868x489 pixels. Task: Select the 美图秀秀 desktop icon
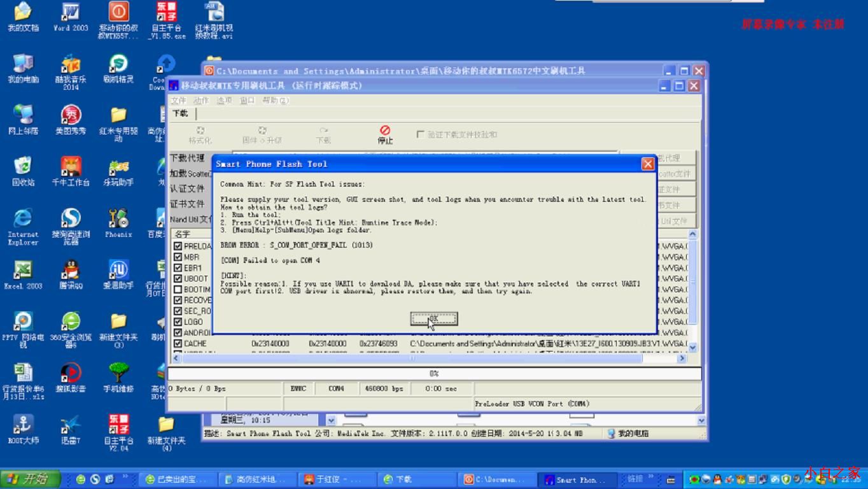point(71,120)
